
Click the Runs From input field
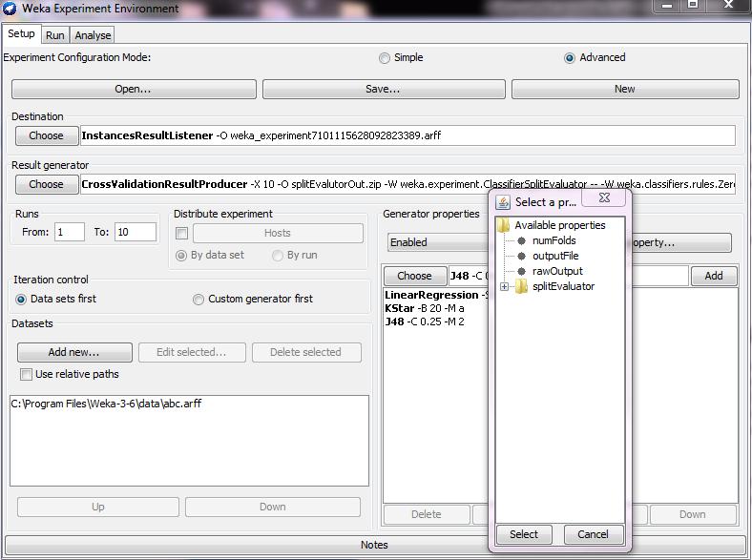[70, 232]
